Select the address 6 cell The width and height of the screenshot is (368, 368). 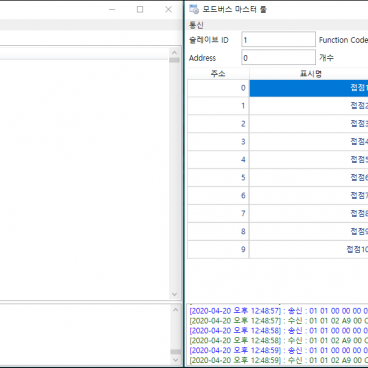pyautogui.click(x=218, y=196)
